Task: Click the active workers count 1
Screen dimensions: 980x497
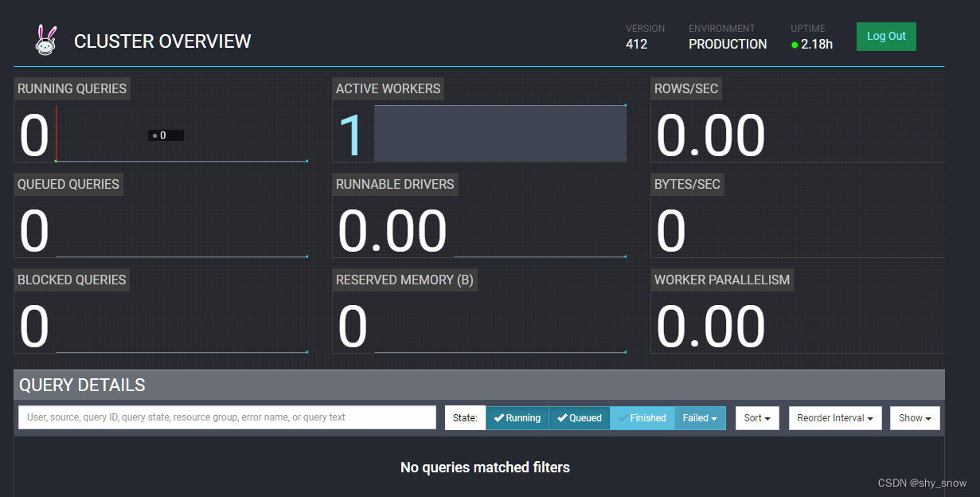Action: click(352, 135)
